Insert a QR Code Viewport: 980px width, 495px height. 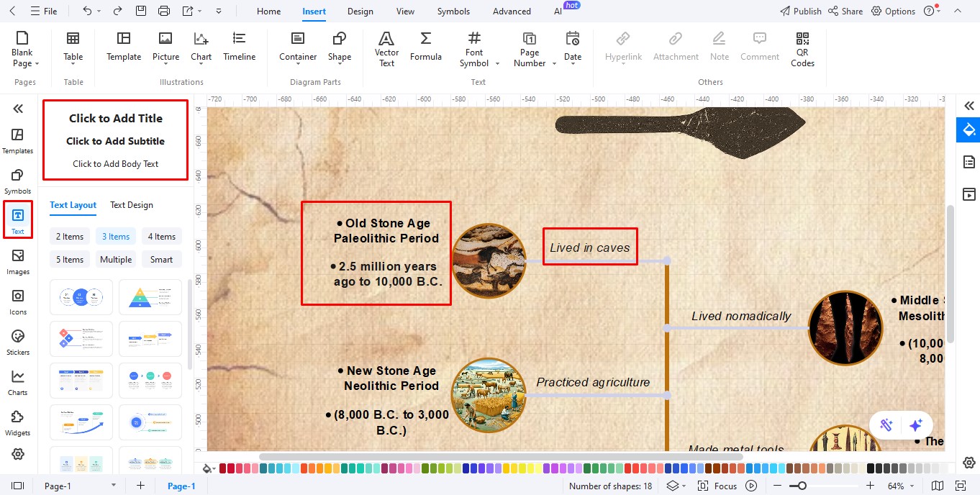(802, 50)
